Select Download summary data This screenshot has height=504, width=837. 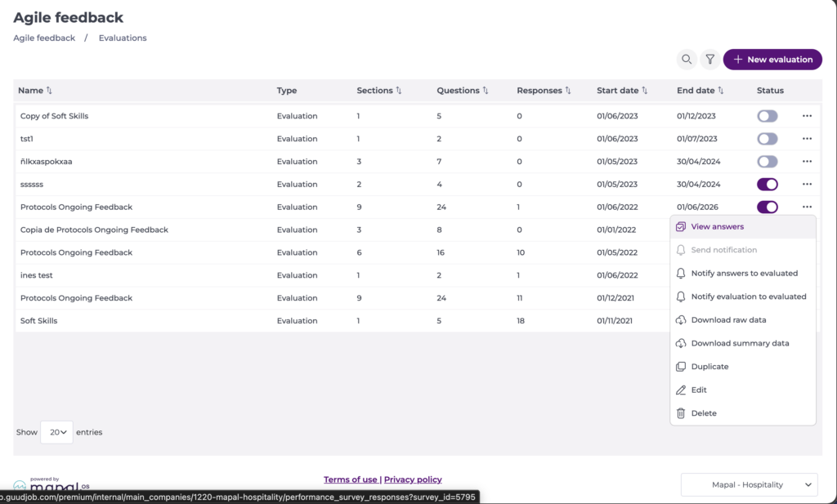(742, 343)
